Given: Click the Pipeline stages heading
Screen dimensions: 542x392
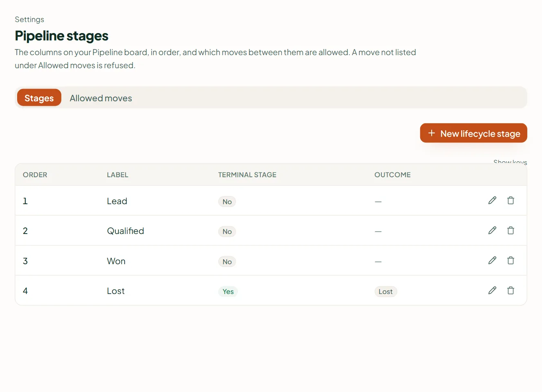Looking at the screenshot, I should [61, 36].
